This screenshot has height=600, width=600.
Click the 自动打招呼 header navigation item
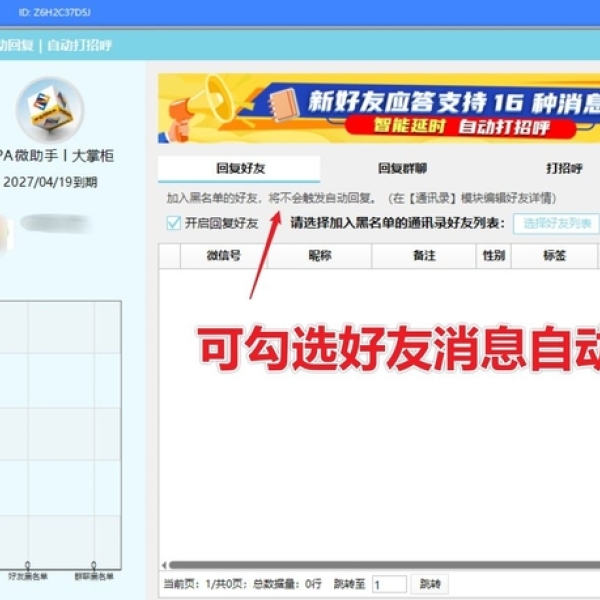tap(81, 45)
